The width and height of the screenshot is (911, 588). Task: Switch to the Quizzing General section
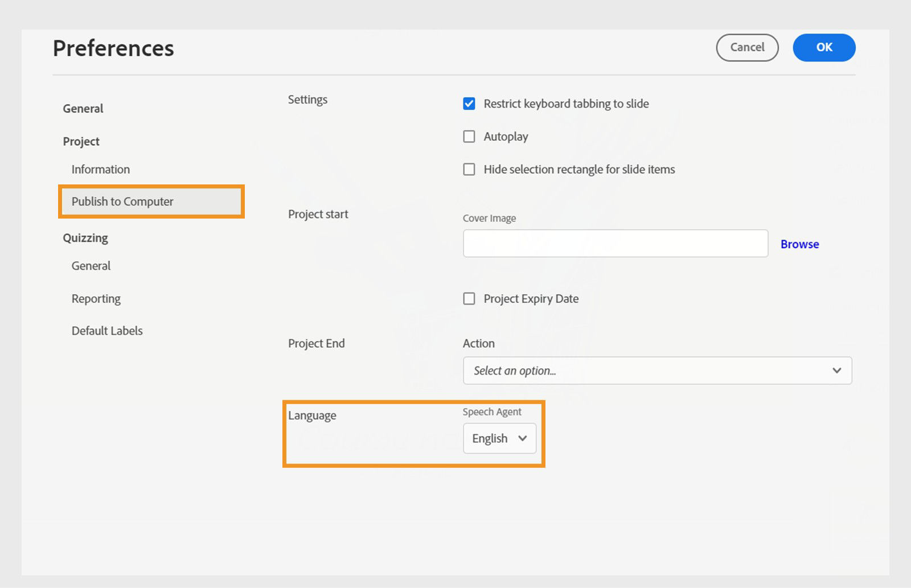pos(91,265)
